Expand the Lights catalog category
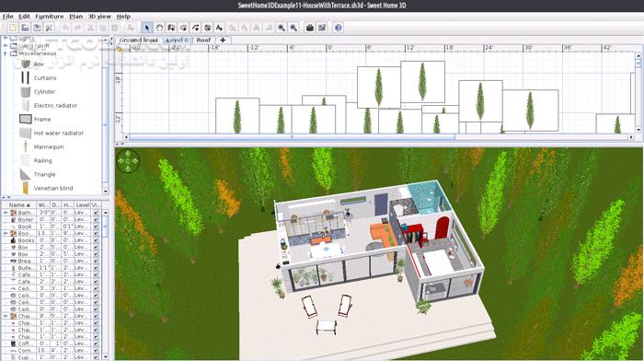This screenshot has height=361, width=644. point(6,38)
